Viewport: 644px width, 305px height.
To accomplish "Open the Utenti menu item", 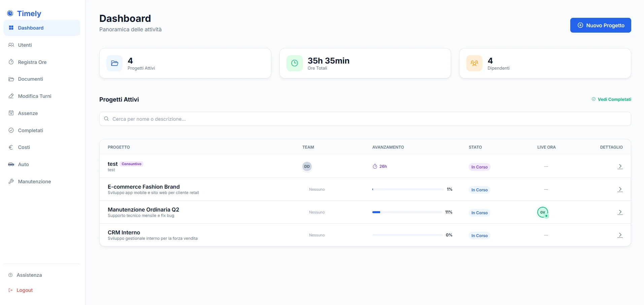I will click(x=42, y=45).
